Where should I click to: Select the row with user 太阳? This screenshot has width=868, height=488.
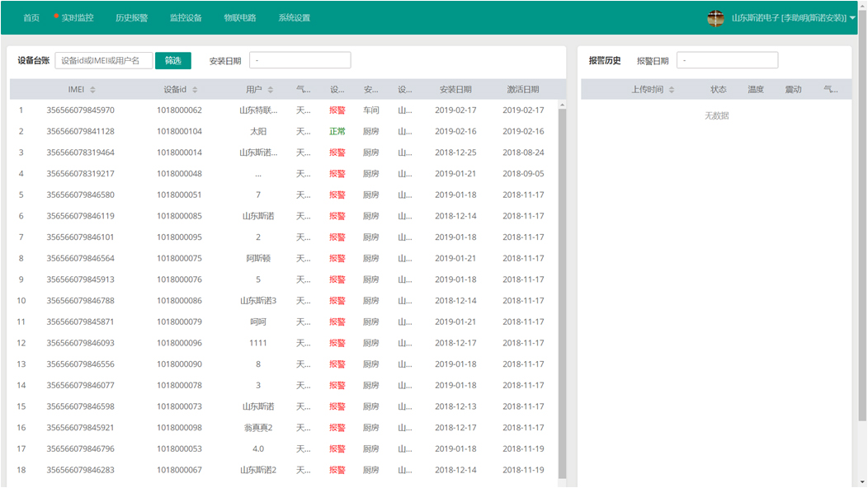point(258,132)
